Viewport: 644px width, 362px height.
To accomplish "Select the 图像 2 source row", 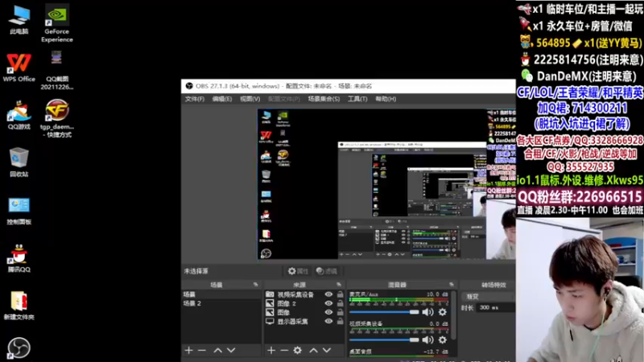I will tap(304, 303).
